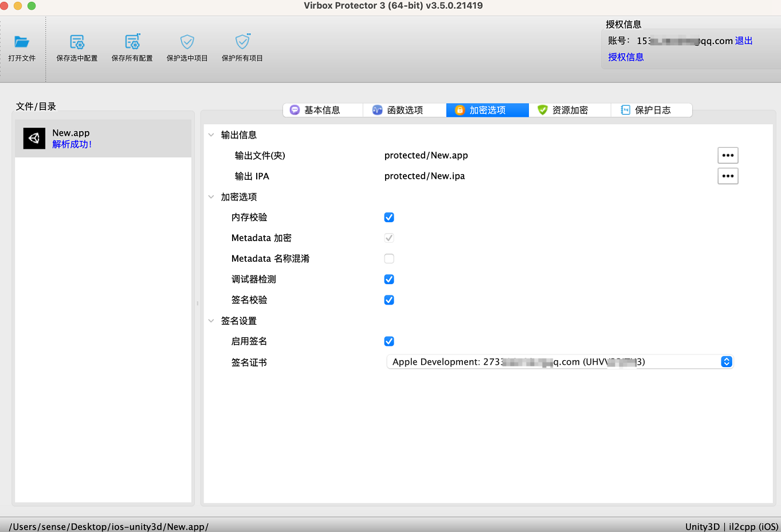Viewport: 781px width, 532px height.
Task: Click the 函数选项 tab icon
Action: pos(377,110)
